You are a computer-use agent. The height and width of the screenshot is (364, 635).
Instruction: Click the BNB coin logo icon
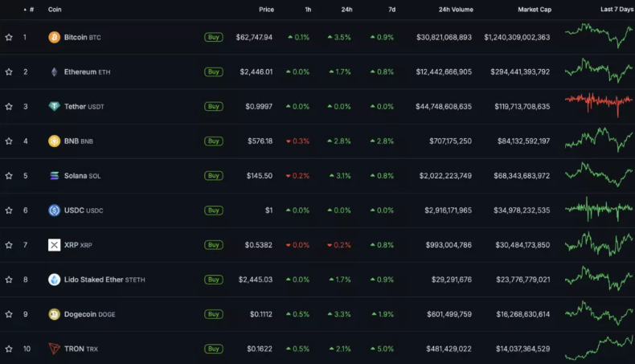tap(55, 141)
